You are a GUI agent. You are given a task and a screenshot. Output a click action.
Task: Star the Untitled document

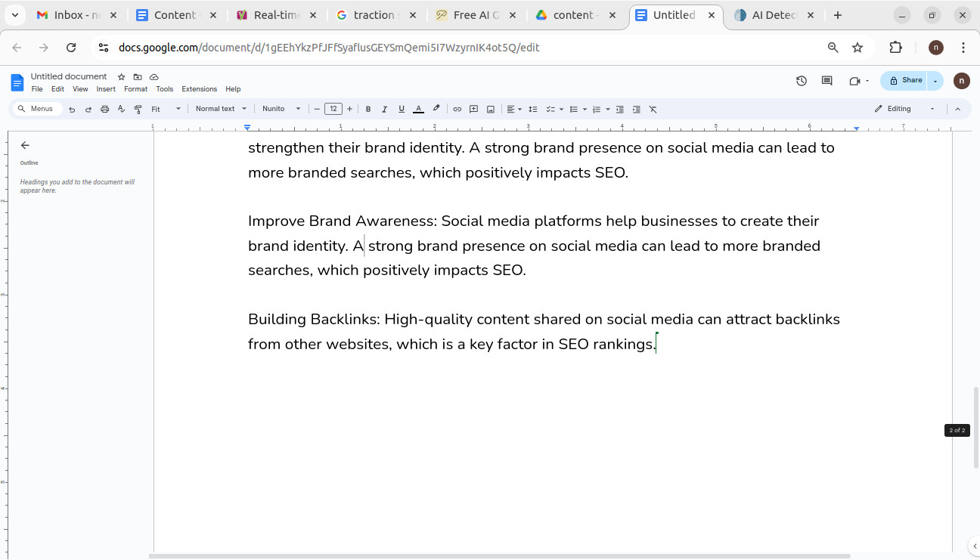coord(121,77)
